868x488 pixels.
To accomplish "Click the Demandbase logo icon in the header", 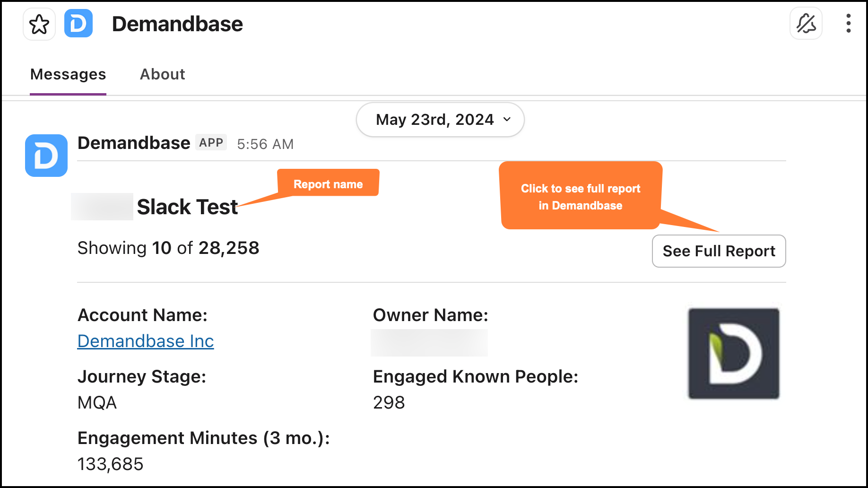I will 78,24.
